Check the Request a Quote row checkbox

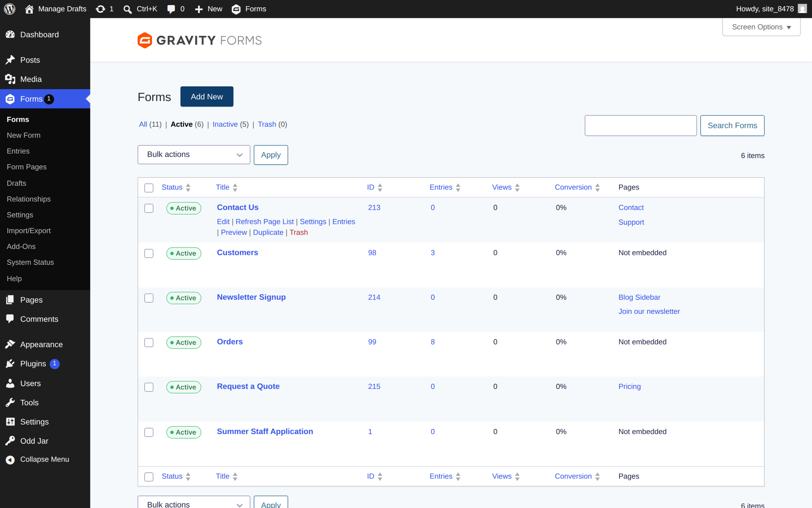point(149,387)
